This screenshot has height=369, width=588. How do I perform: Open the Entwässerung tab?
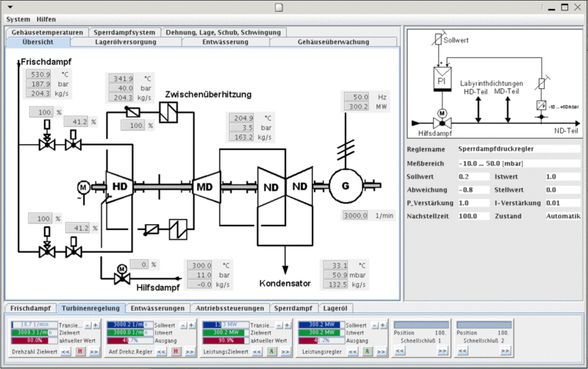[226, 42]
